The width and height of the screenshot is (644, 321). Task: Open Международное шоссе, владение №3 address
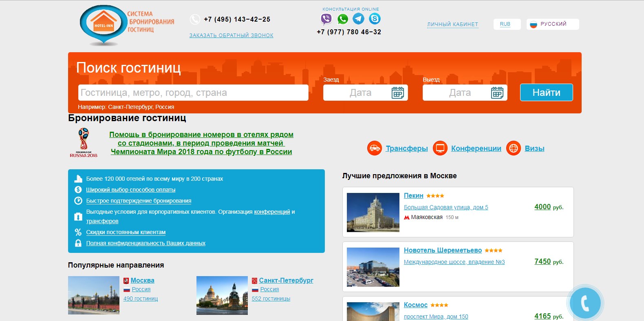coord(454,262)
